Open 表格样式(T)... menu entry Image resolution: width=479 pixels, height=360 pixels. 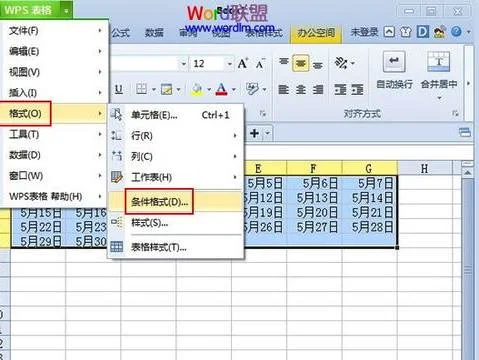pyautogui.click(x=176, y=247)
